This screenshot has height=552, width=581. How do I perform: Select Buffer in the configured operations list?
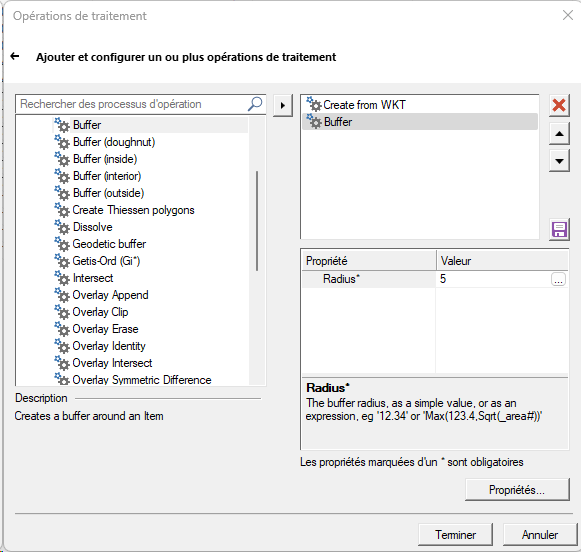click(420, 122)
